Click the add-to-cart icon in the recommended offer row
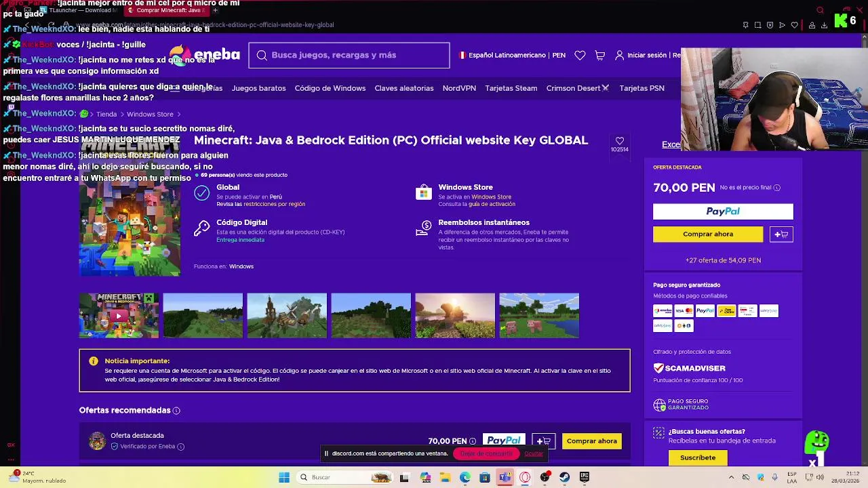The width and height of the screenshot is (868, 488). coord(544,441)
